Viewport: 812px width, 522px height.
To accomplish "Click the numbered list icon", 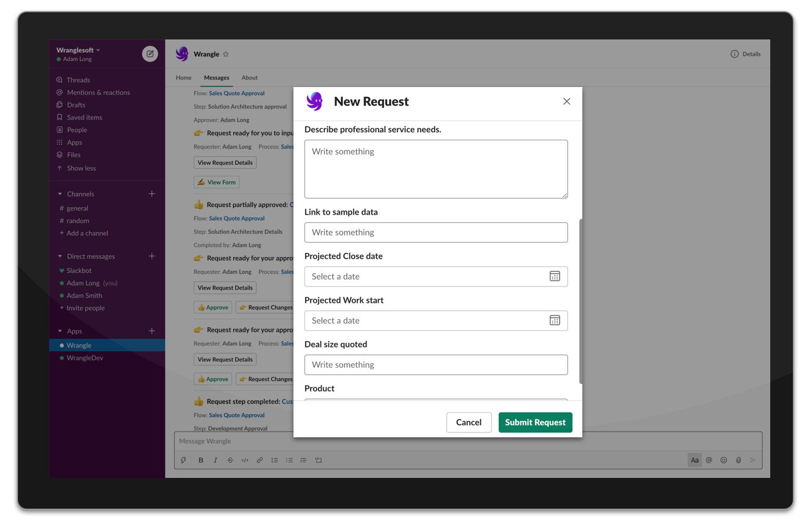I will pyautogui.click(x=274, y=459).
